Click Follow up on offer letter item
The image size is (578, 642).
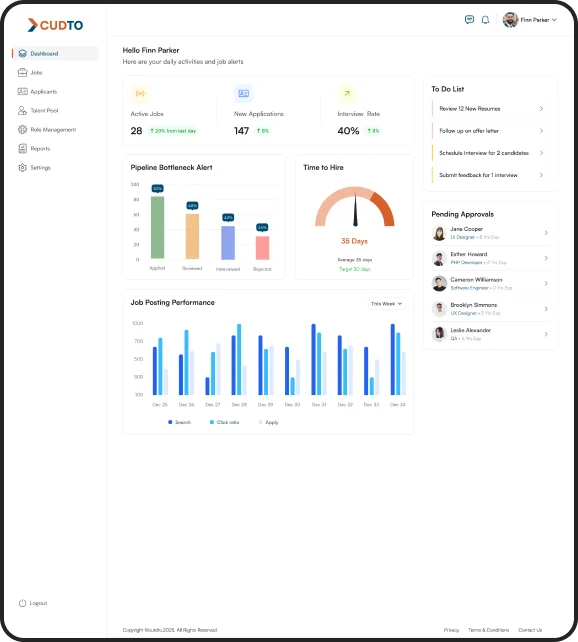490,131
